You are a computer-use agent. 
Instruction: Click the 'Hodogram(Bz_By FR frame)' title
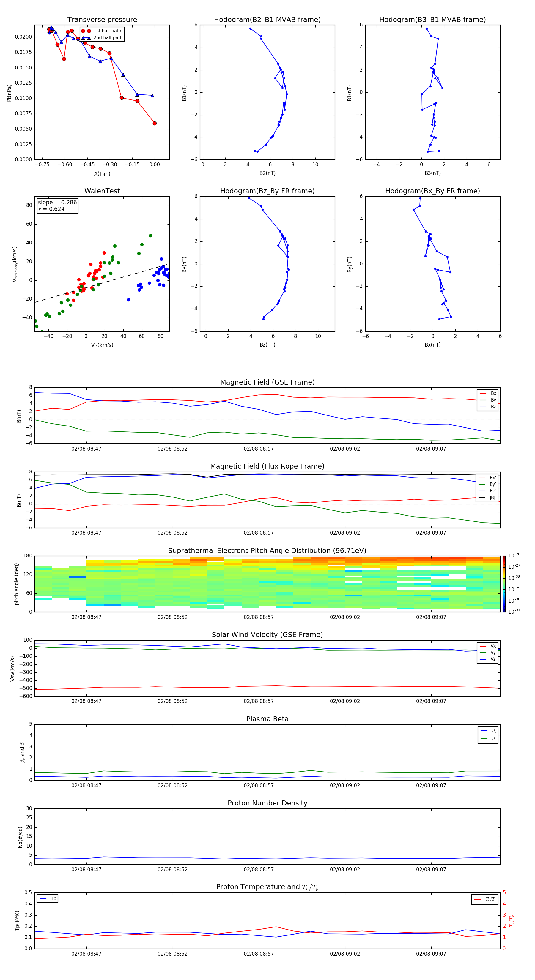coord(267,191)
